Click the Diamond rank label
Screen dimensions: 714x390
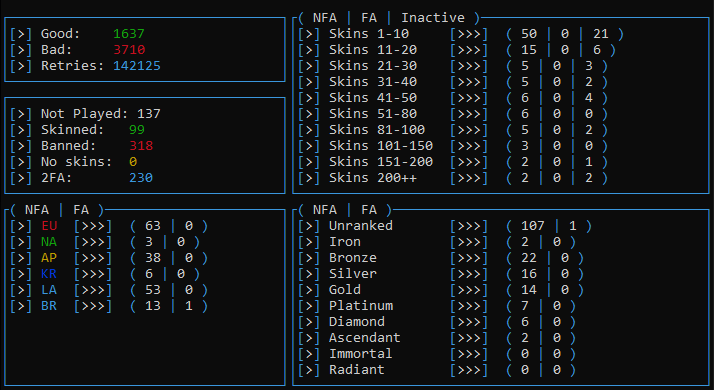357,322
